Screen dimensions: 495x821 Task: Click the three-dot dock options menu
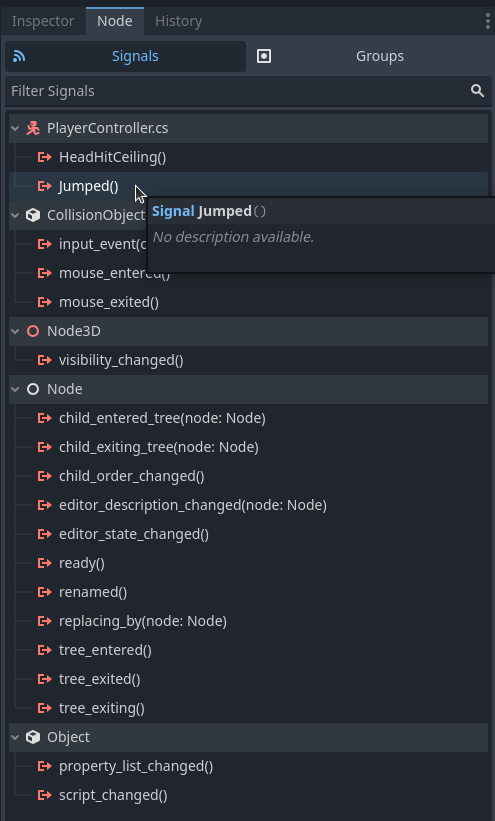point(488,21)
